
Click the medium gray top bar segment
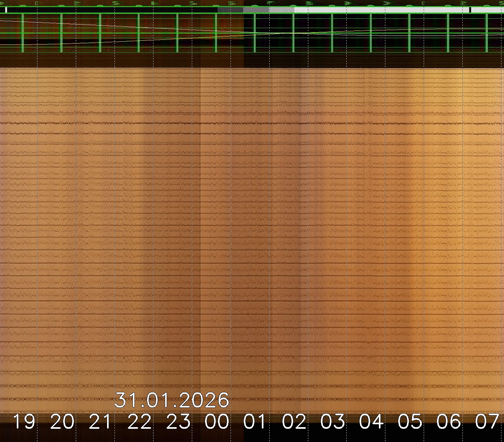(256, 10)
